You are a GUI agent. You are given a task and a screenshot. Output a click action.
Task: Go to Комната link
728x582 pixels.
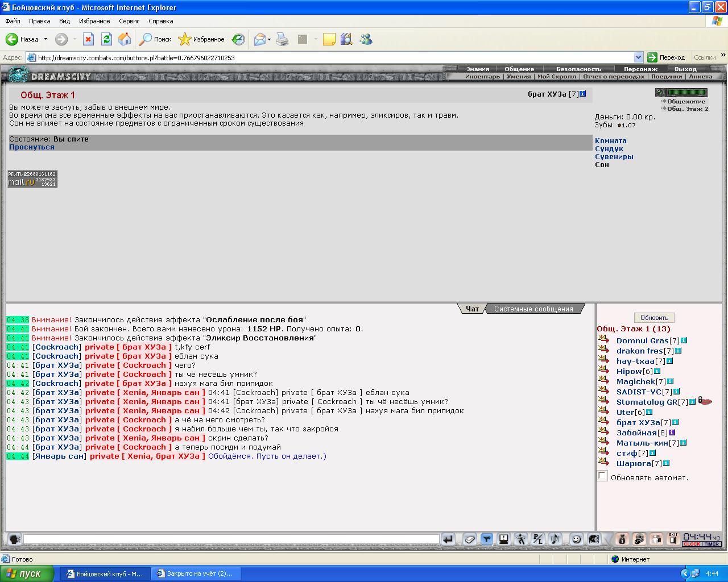tap(611, 140)
